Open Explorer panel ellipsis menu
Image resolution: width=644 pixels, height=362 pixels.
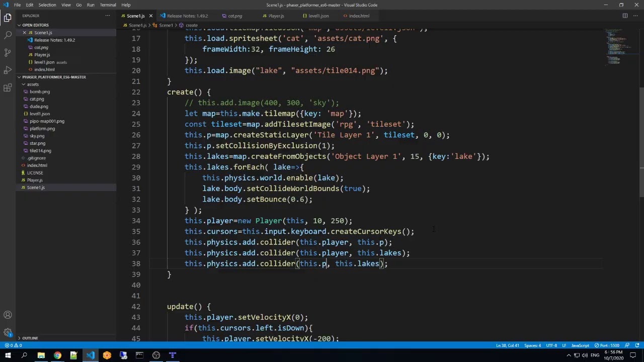pos(108,16)
